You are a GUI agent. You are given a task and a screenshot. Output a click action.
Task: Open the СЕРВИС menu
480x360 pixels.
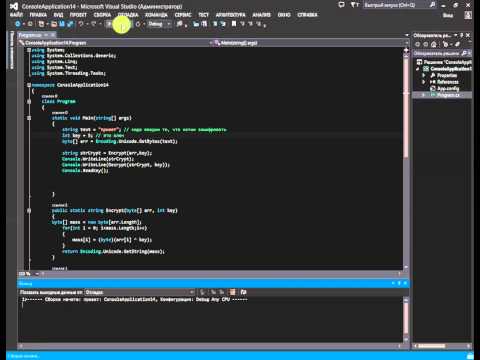pos(183,15)
